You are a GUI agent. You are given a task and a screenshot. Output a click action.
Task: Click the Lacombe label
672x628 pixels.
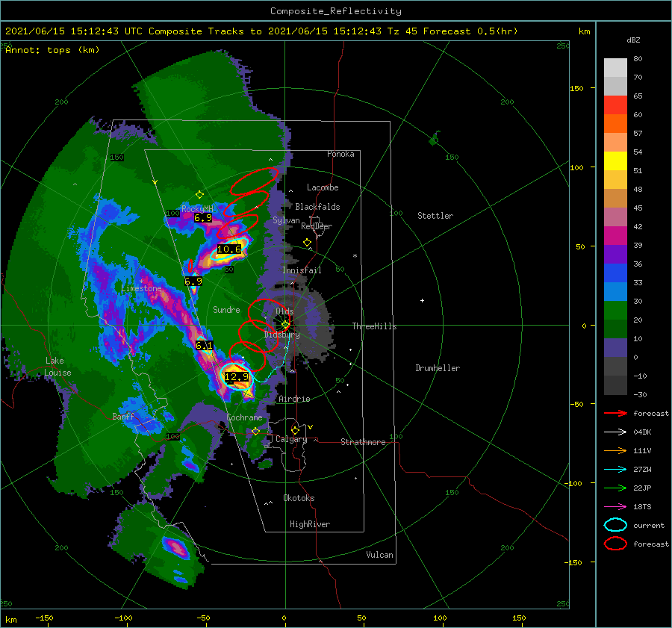[x=323, y=187]
